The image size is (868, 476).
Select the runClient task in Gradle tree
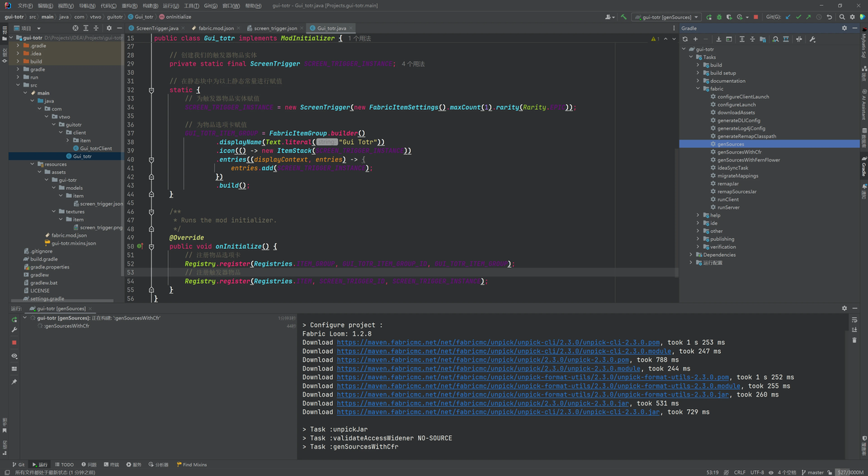point(727,199)
